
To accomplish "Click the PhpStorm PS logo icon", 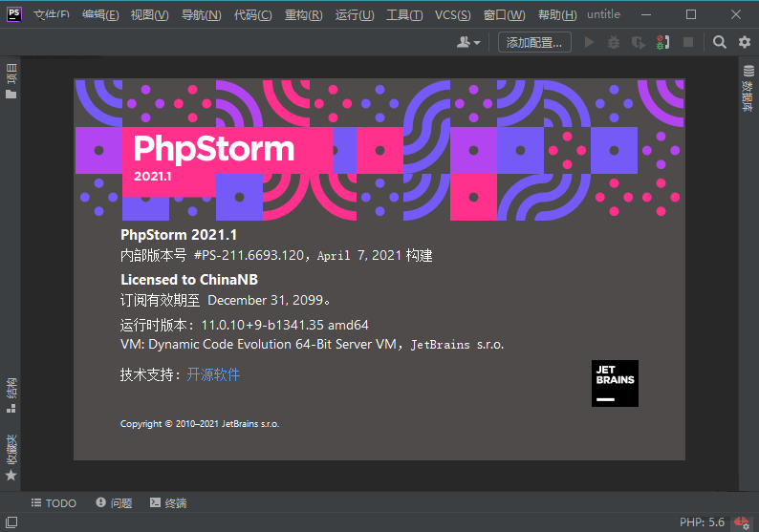I will 14,14.
